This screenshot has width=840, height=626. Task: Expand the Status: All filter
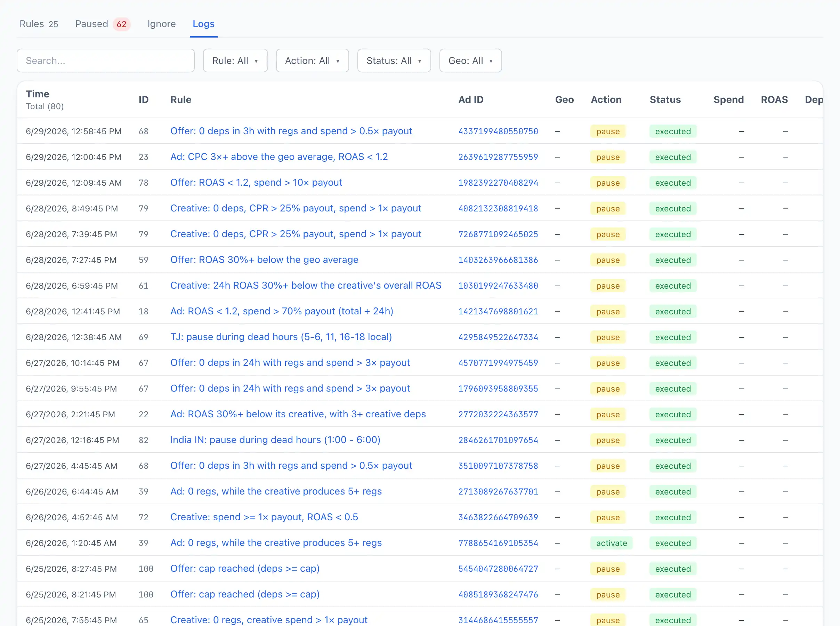pyautogui.click(x=394, y=61)
